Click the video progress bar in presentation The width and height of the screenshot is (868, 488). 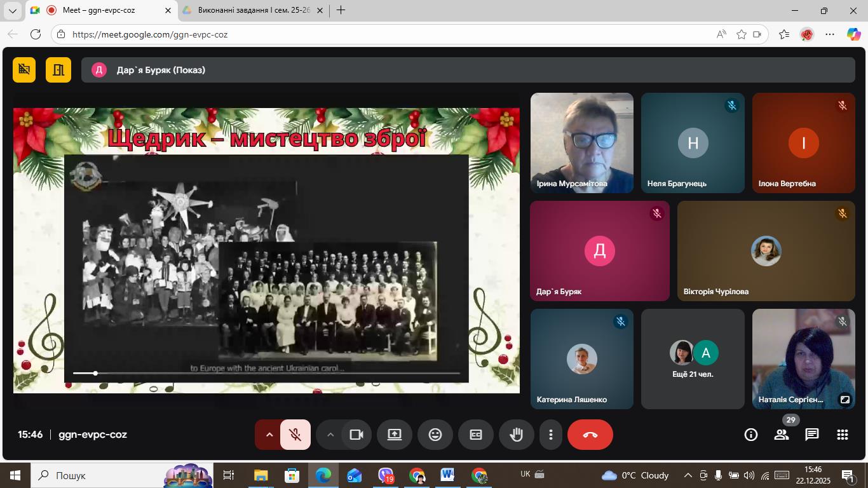point(267,373)
